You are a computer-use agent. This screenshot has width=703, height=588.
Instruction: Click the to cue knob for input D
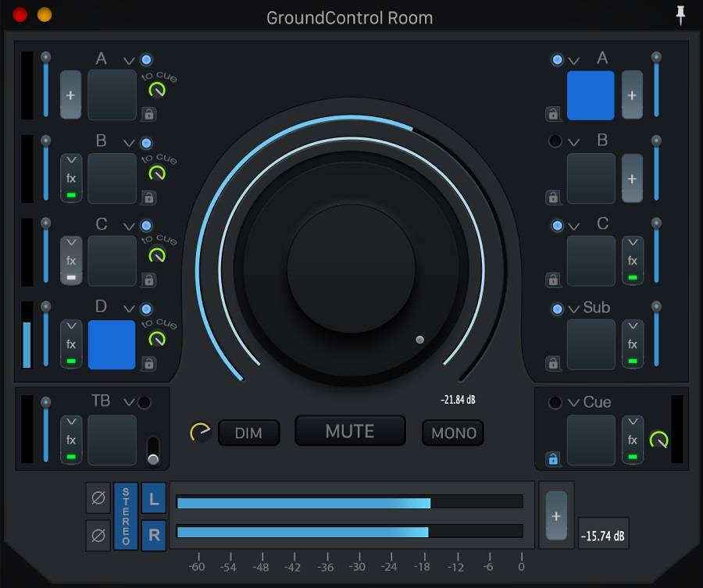(157, 338)
